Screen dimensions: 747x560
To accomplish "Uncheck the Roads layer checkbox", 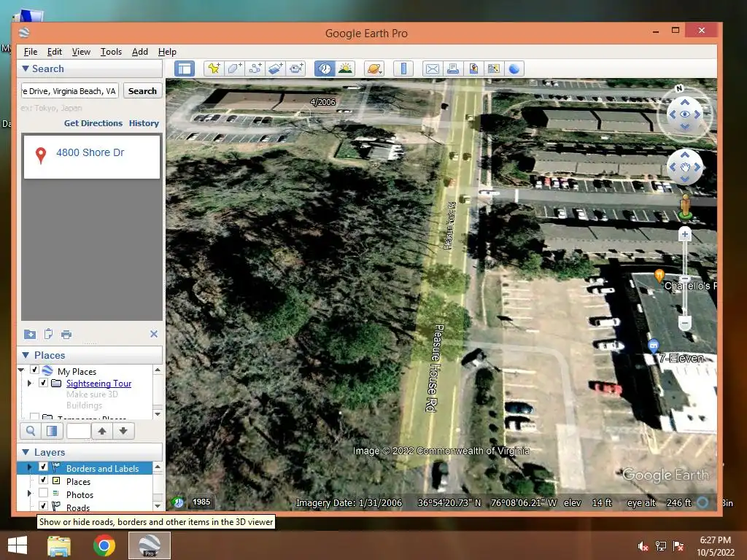I will pos(43,506).
